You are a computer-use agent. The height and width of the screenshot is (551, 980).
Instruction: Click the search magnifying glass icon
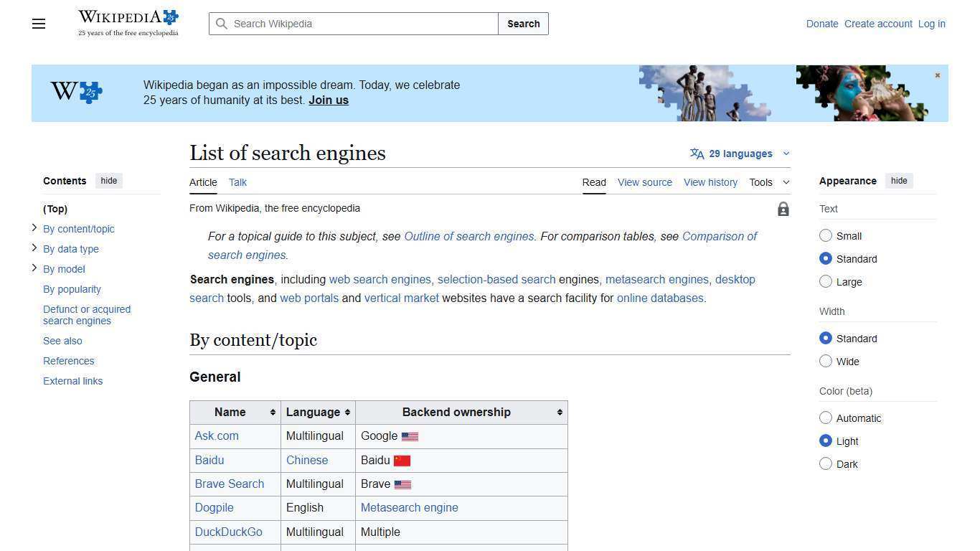pyautogui.click(x=222, y=24)
